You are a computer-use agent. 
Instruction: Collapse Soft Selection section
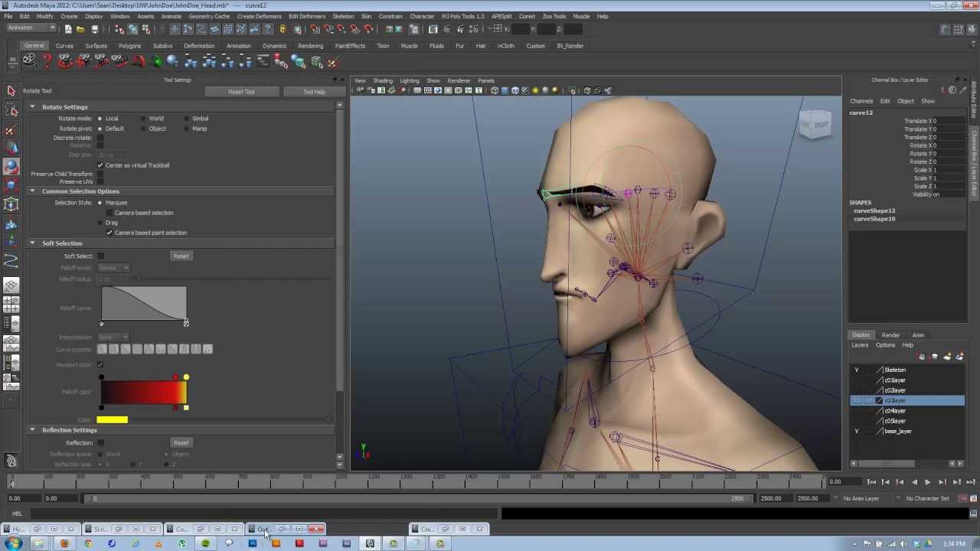coord(32,243)
